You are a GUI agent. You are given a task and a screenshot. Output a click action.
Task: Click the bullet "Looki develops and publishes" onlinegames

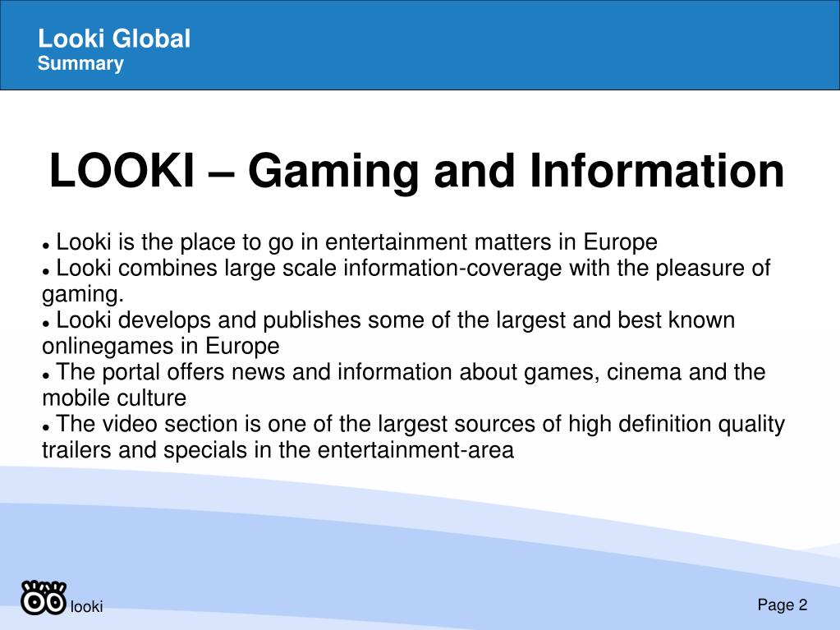(388, 333)
